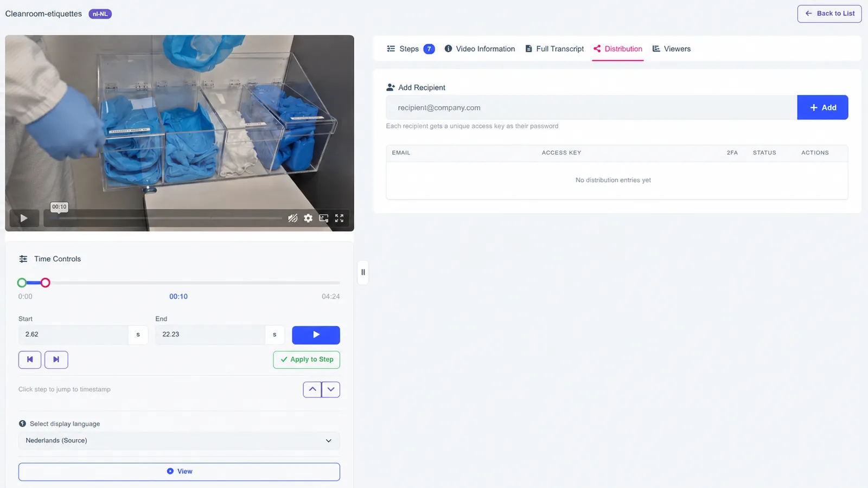Select the Distribution tab
This screenshot has width=868, height=488.
[618, 49]
